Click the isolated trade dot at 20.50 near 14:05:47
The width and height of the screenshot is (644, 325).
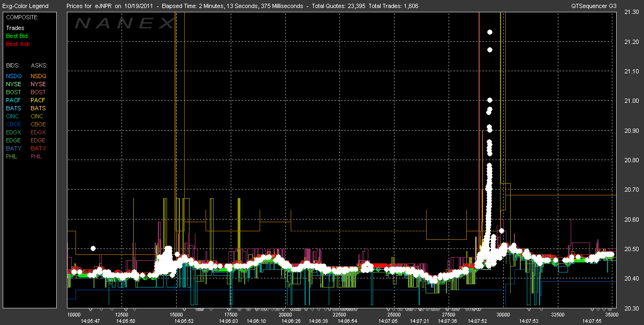[93, 248]
